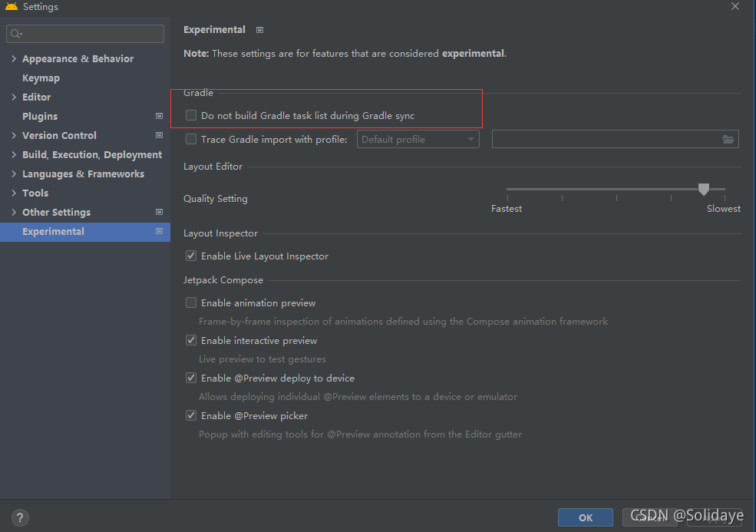Close the Settings dialog with X

[735, 6]
